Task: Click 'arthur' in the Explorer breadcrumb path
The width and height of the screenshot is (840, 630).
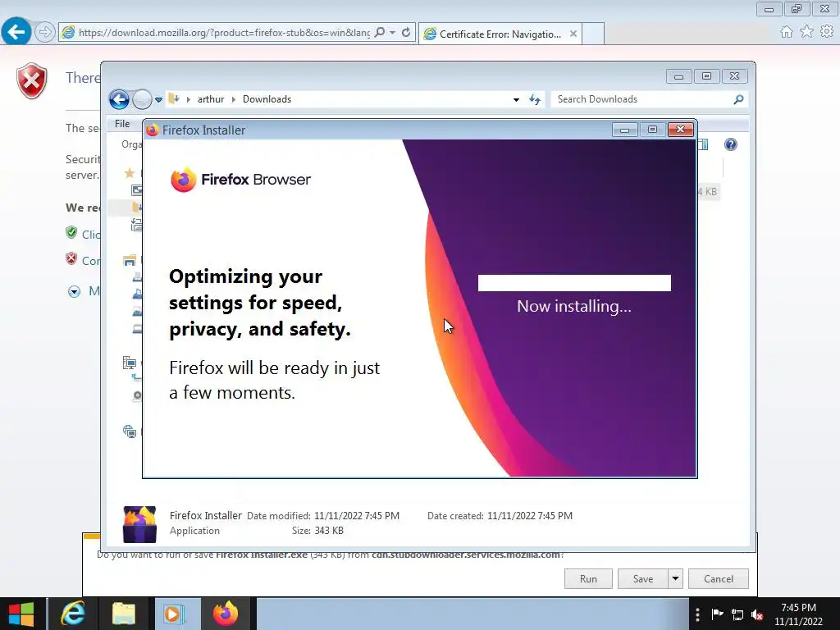Action: click(211, 99)
